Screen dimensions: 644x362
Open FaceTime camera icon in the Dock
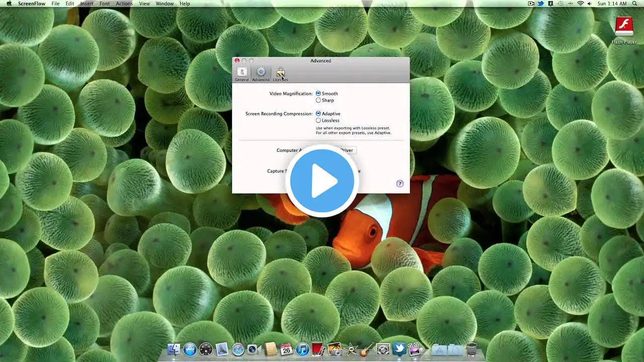pos(254,349)
